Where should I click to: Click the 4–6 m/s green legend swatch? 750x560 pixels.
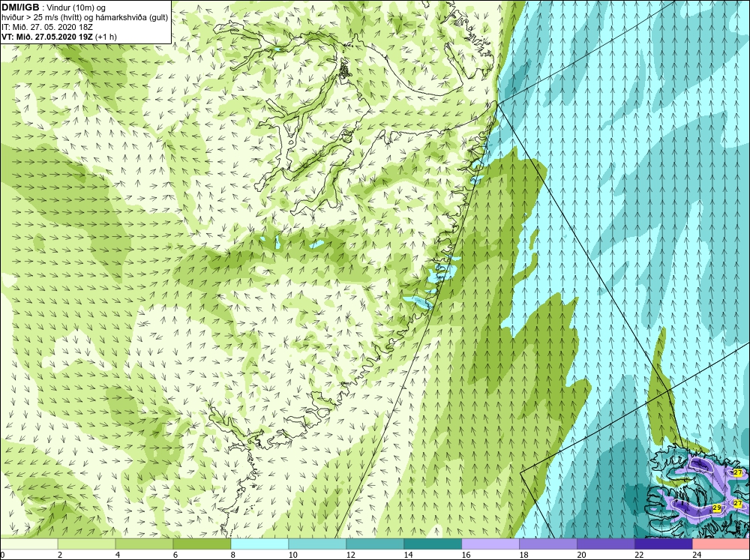[144, 544]
